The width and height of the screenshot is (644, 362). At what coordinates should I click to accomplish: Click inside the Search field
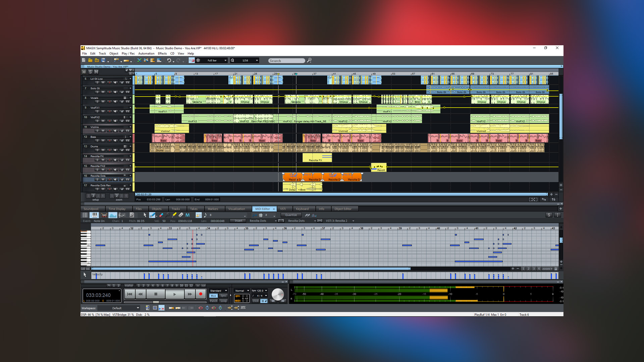point(287,61)
